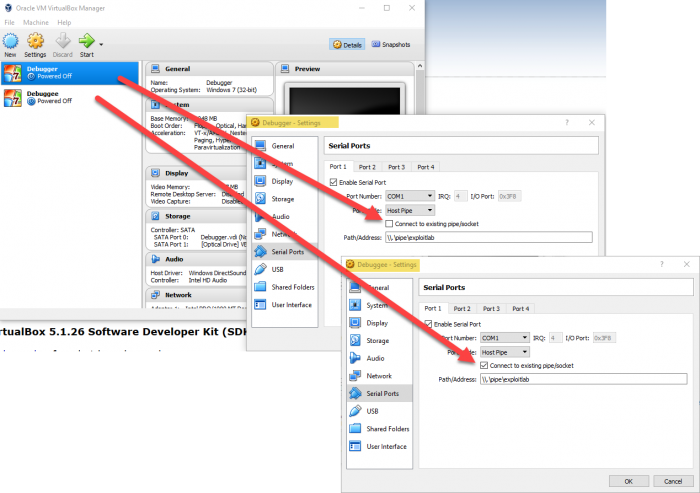Click Cancel in Debuggee Settings
Image resolution: width=700 pixels, height=493 pixels.
point(673,481)
